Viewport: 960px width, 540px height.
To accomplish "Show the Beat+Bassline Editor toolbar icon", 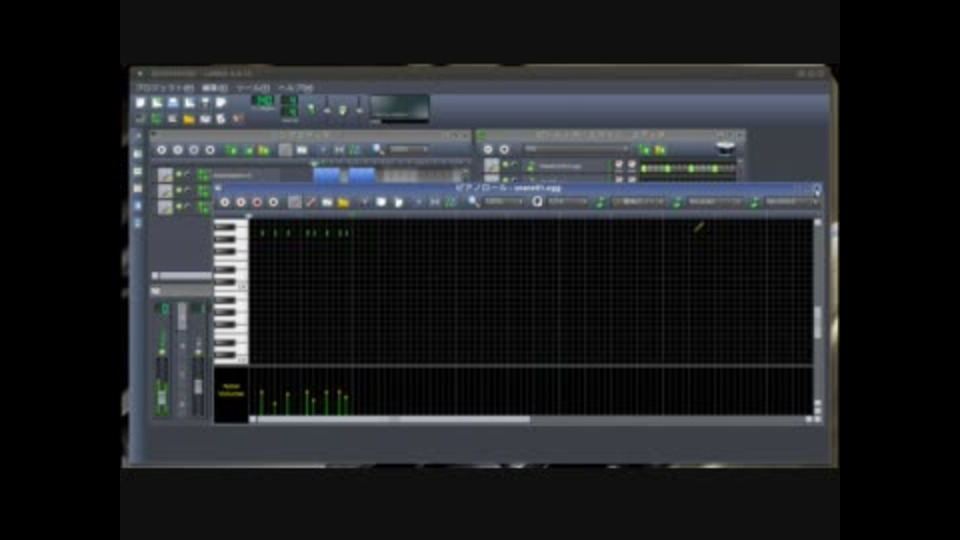I will point(157,119).
